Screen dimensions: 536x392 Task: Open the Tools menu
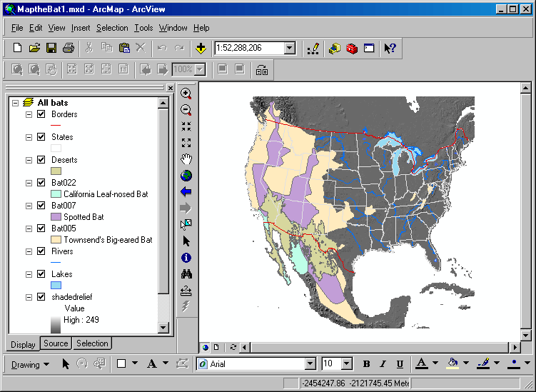pyautogui.click(x=143, y=28)
